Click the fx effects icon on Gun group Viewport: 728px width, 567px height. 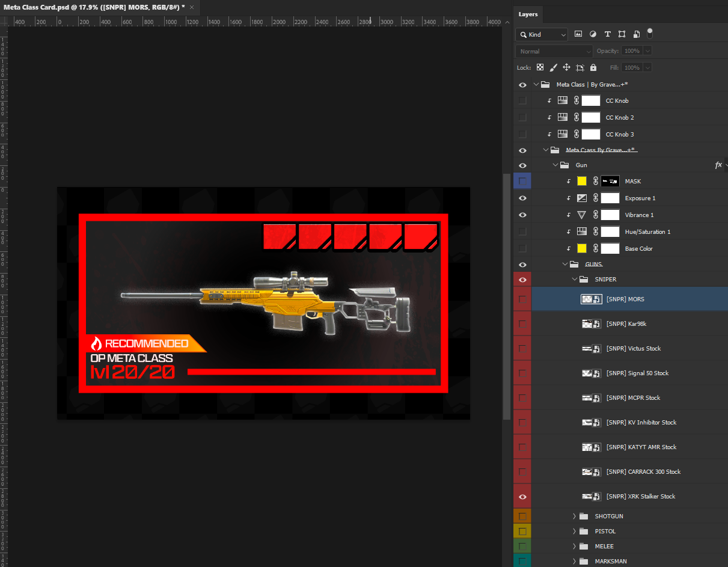718,165
